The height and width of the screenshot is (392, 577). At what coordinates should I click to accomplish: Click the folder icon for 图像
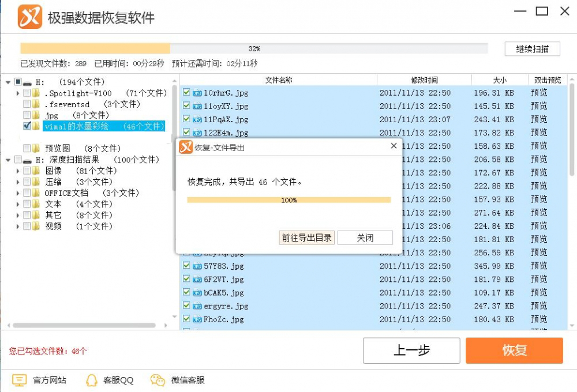34,171
